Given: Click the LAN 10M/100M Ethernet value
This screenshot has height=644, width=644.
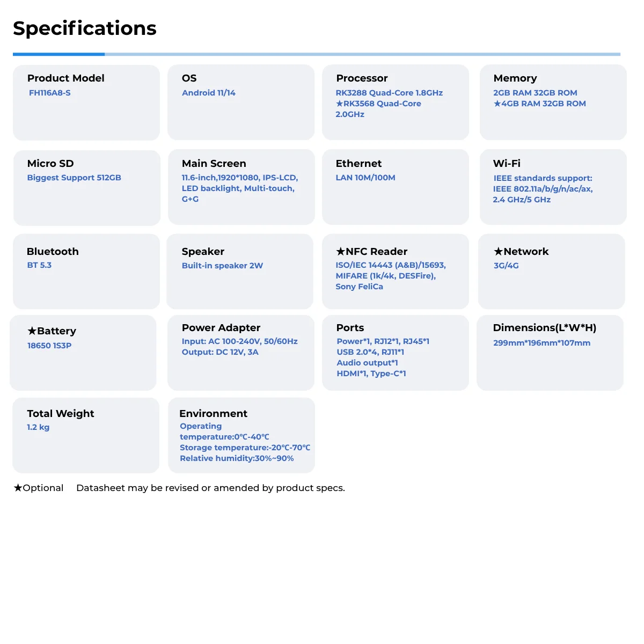Looking at the screenshot, I should click(365, 178).
